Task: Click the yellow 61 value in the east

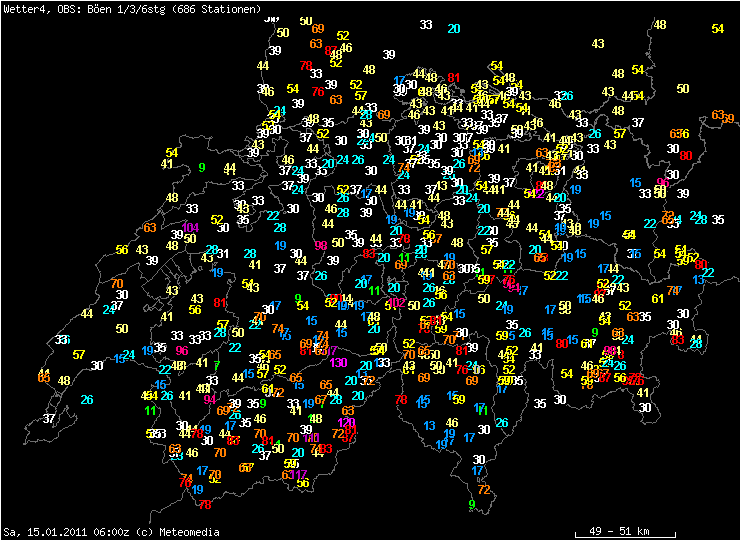Action: 658,299
